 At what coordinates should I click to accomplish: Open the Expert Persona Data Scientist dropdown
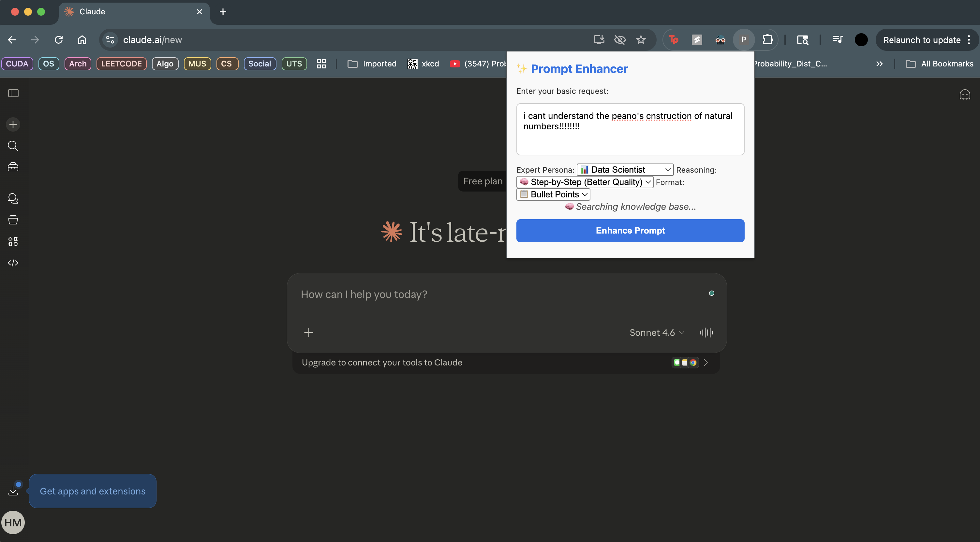(625, 169)
